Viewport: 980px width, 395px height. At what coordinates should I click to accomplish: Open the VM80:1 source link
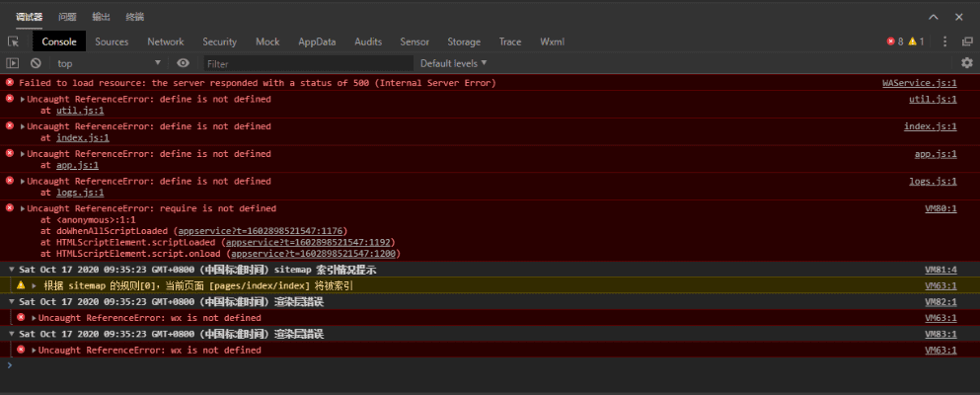941,209
